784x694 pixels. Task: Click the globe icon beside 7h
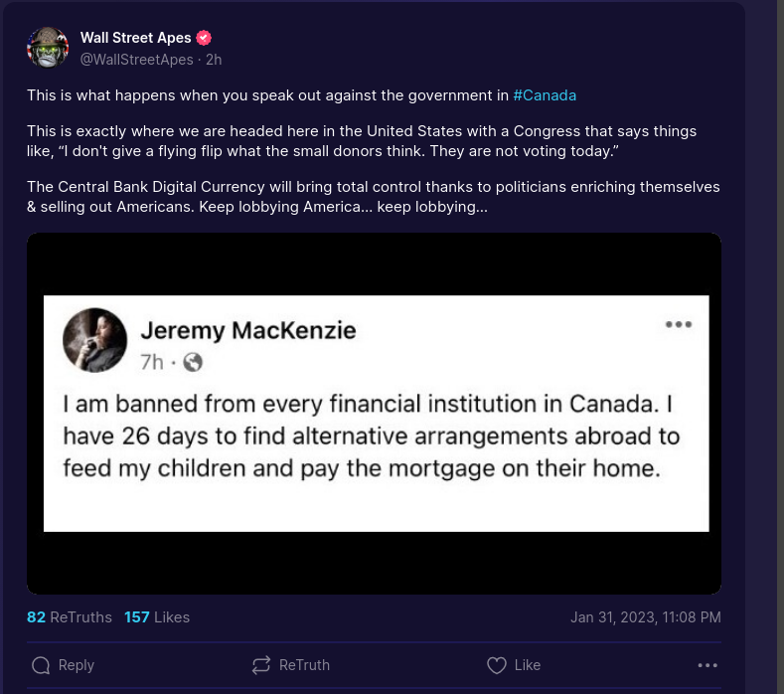point(193,363)
